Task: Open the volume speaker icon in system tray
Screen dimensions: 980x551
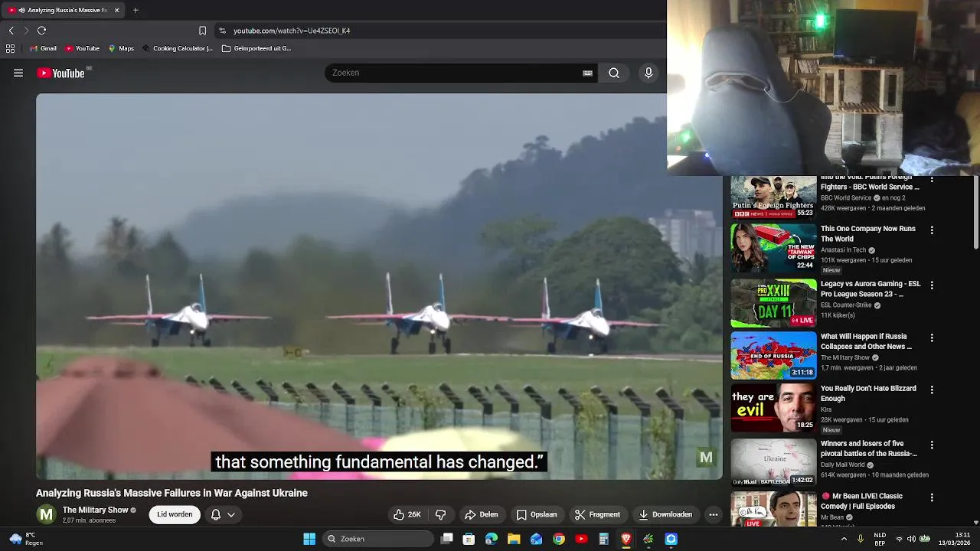Action: [911, 539]
